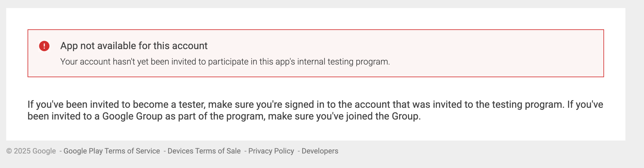Click the word "App" in the alert heading
Viewport: 644px width, 168px height.
(x=69, y=46)
